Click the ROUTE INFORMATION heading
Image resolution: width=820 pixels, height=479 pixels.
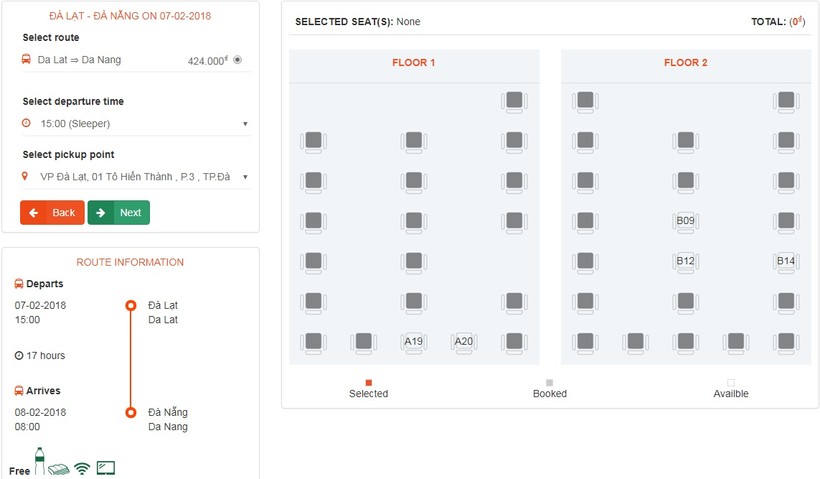pyautogui.click(x=130, y=263)
